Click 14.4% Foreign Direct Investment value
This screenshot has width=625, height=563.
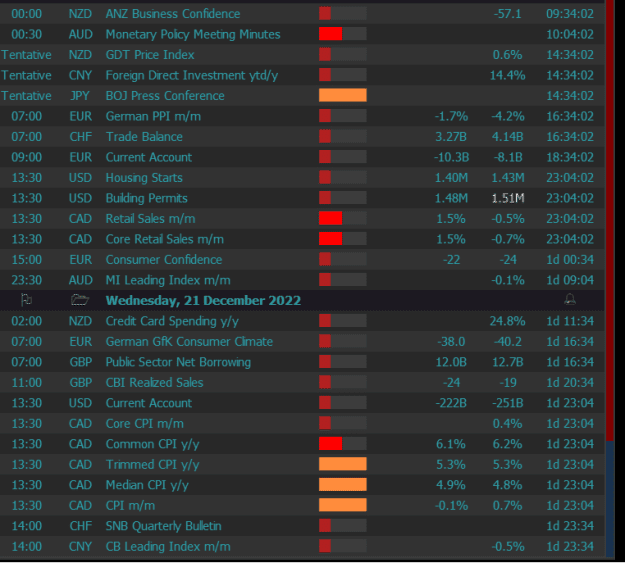507,75
